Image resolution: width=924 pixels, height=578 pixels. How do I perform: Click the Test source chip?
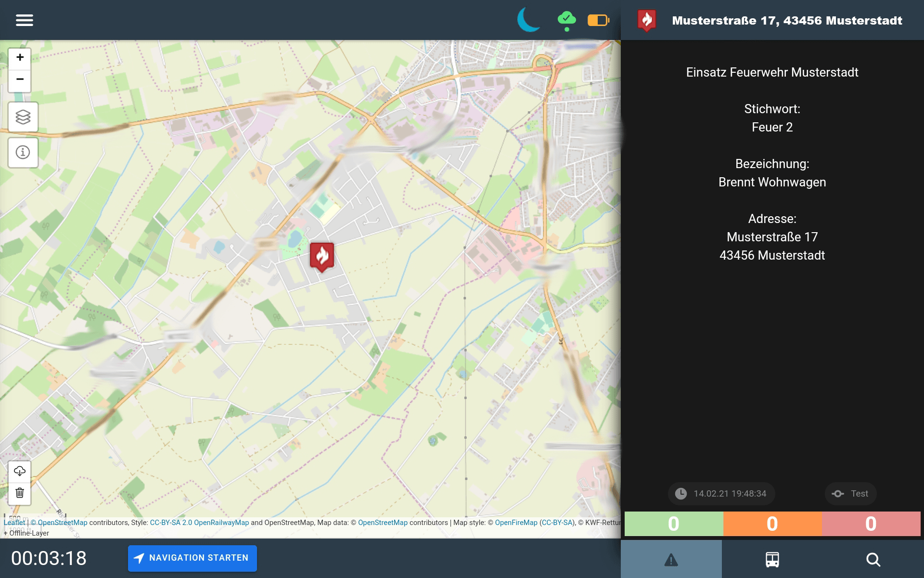click(x=850, y=494)
